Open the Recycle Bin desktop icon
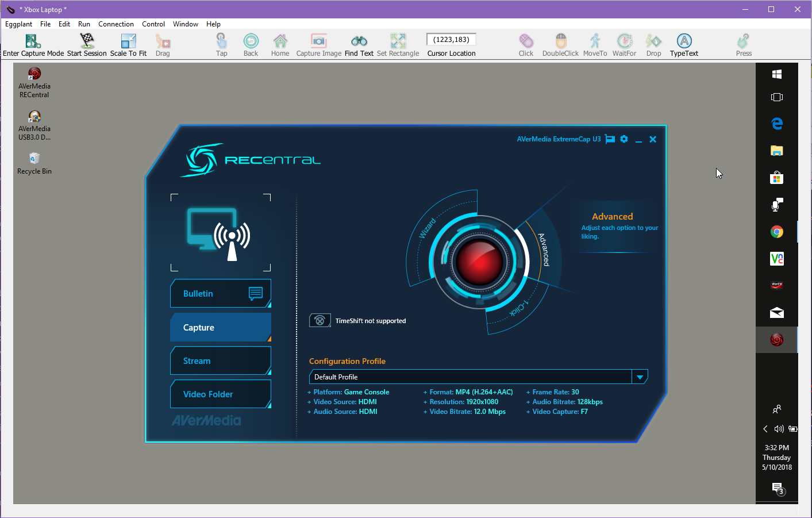 coord(34,163)
